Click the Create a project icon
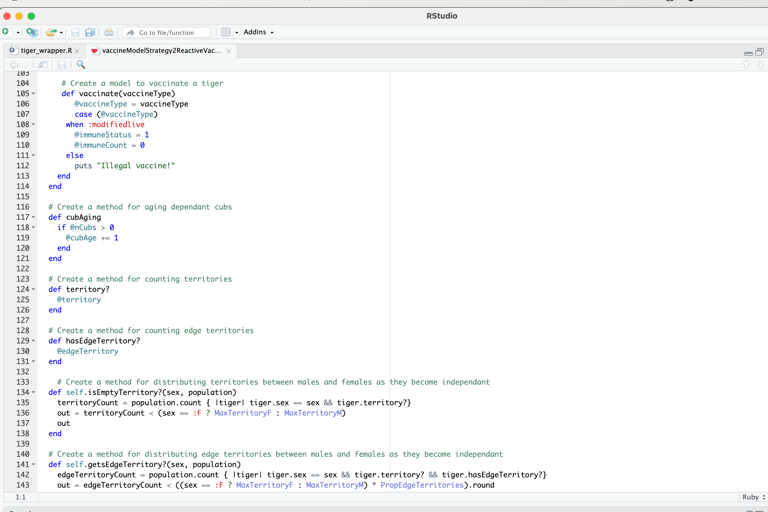 [32, 32]
